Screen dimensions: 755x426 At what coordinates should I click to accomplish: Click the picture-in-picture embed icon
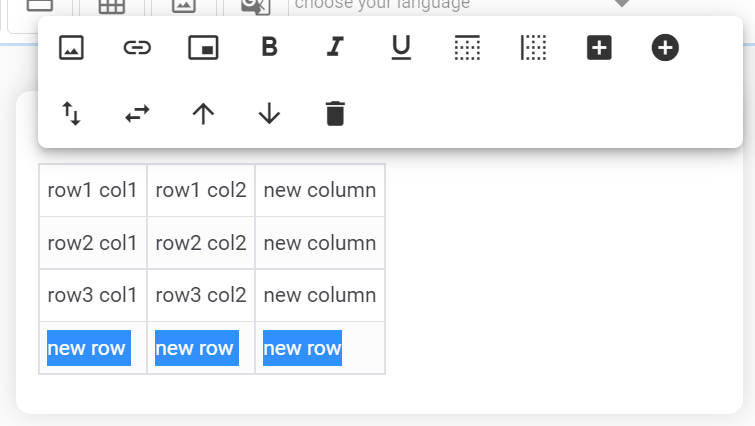tap(203, 47)
